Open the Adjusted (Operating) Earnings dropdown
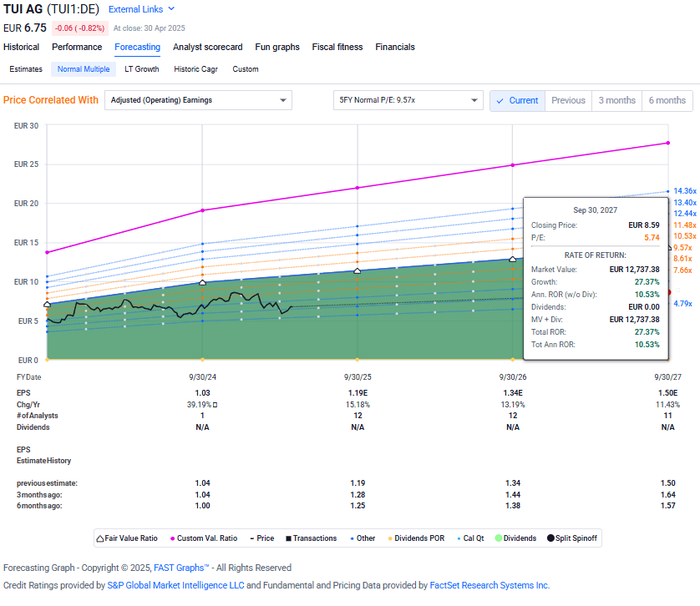The width and height of the screenshot is (700, 606). pos(198,100)
